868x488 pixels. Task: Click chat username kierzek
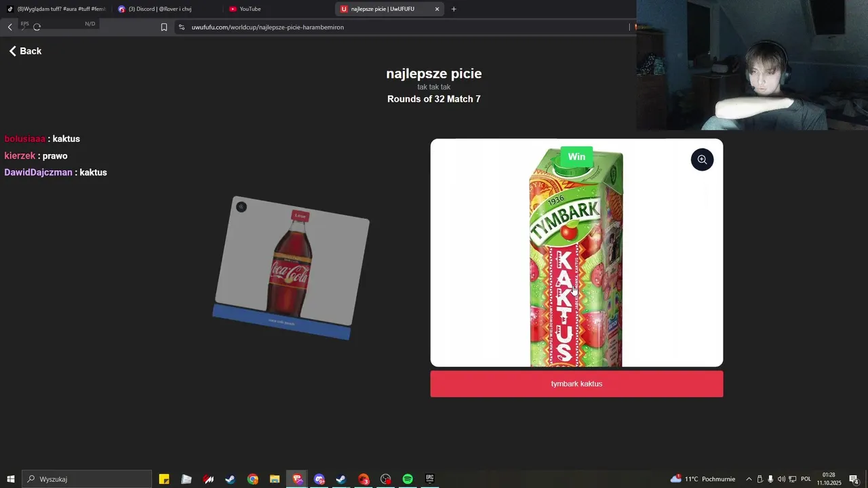pyautogui.click(x=20, y=156)
